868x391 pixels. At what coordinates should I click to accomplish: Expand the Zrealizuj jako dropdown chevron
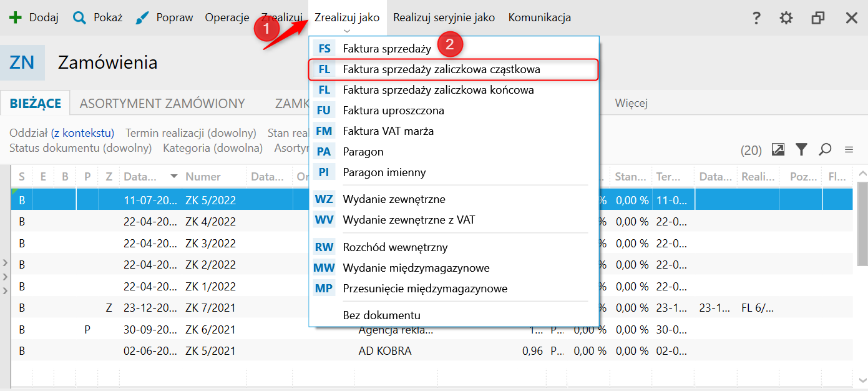(x=347, y=30)
